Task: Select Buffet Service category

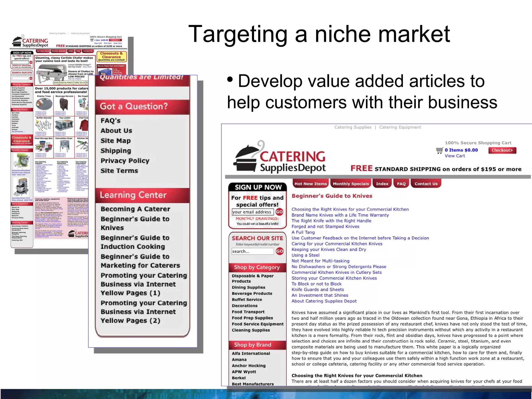Action: point(247,300)
